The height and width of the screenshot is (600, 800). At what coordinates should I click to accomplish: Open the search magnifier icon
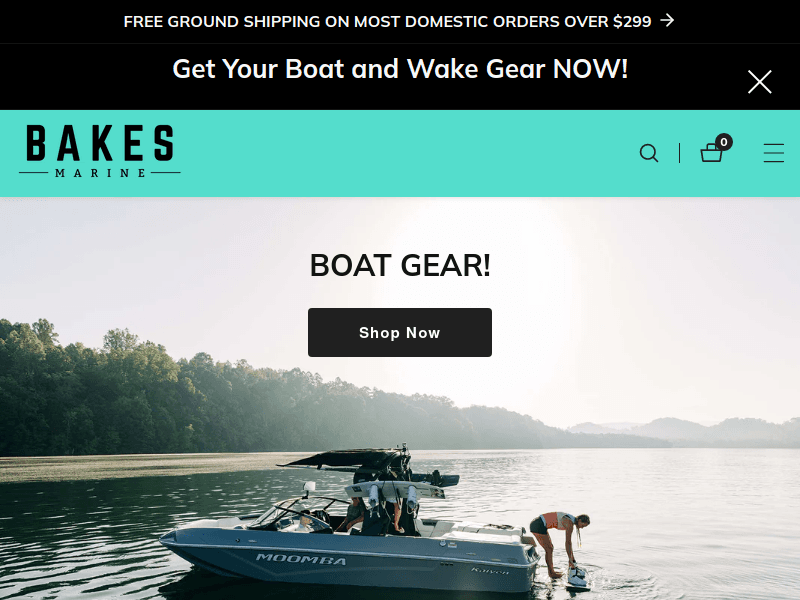click(648, 153)
